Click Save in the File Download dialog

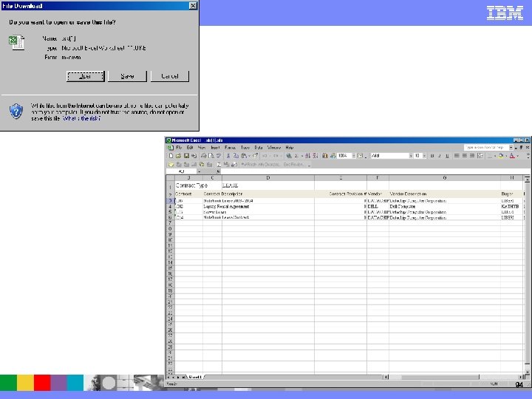127,76
